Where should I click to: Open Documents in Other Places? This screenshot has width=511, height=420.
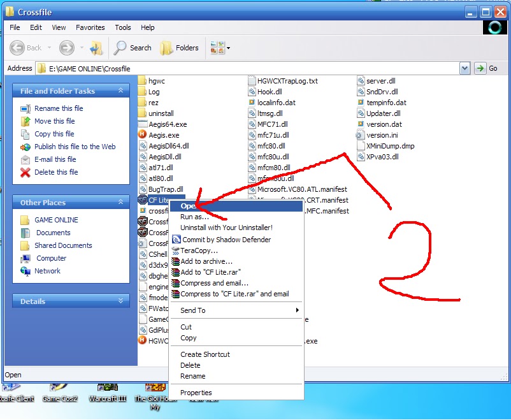53,233
